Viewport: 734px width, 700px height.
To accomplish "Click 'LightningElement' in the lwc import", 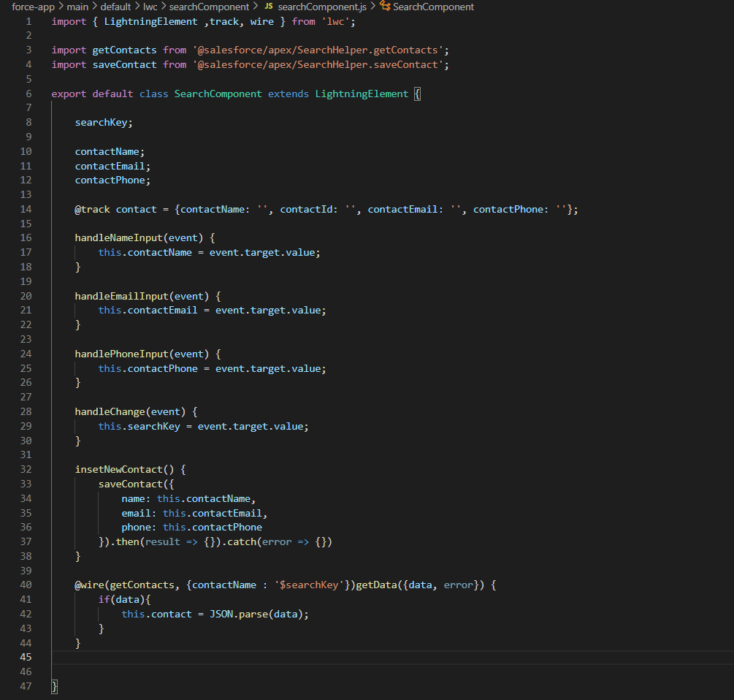I will point(150,21).
